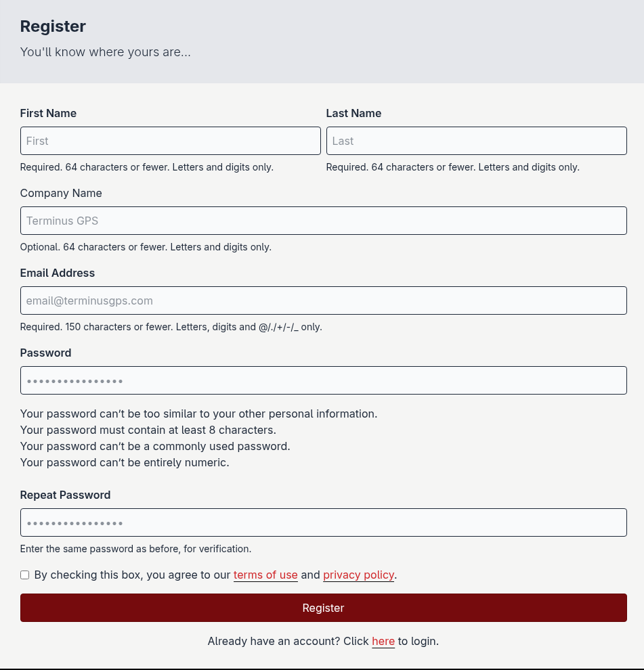Click the First Name label
644x670 pixels.
tap(48, 113)
